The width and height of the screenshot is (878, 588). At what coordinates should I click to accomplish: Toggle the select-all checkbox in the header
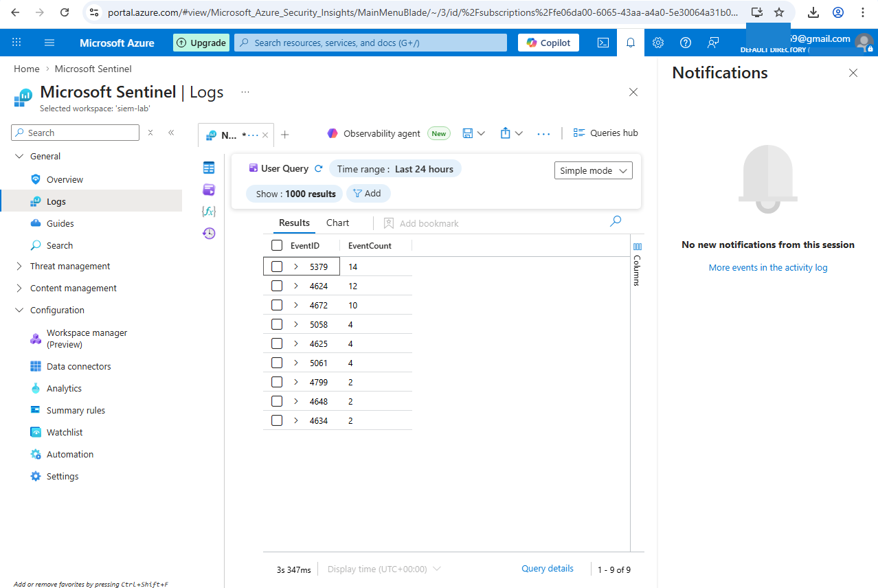277,245
